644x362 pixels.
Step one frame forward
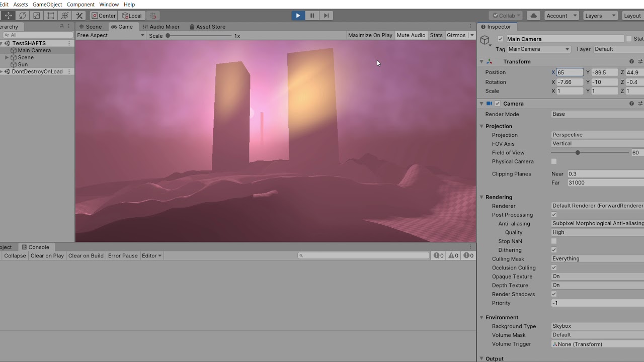coord(326,16)
